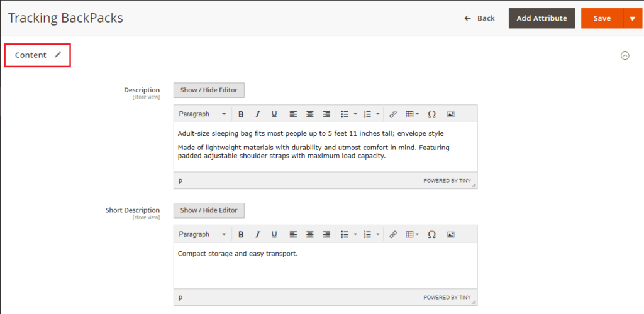644x314 pixels.
Task: Align right in Description editor toolbar
Action: (326, 114)
